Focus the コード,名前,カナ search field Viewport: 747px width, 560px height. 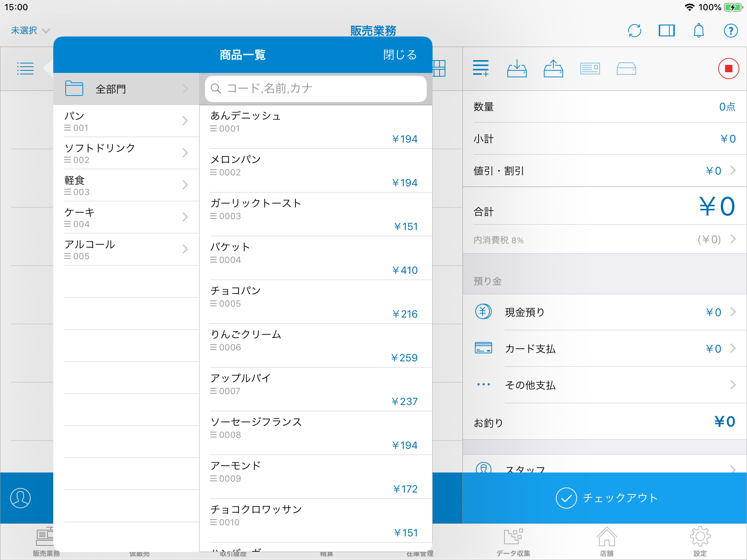click(316, 89)
